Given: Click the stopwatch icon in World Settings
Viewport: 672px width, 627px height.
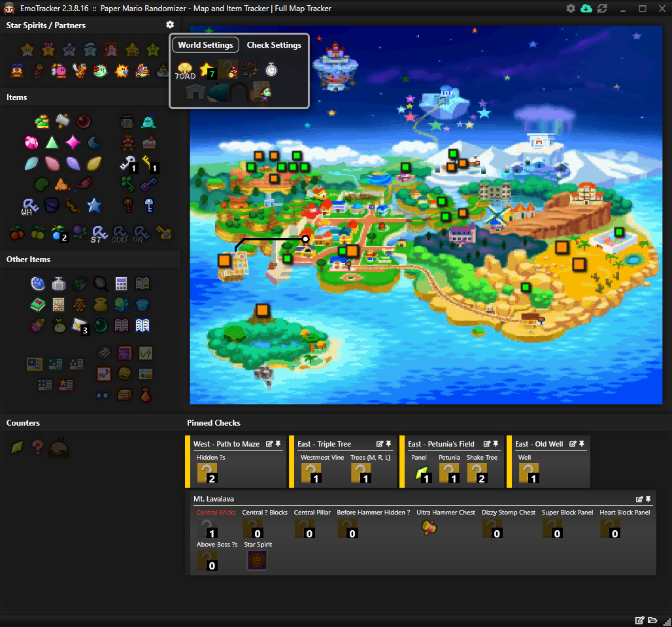Looking at the screenshot, I should (271, 69).
